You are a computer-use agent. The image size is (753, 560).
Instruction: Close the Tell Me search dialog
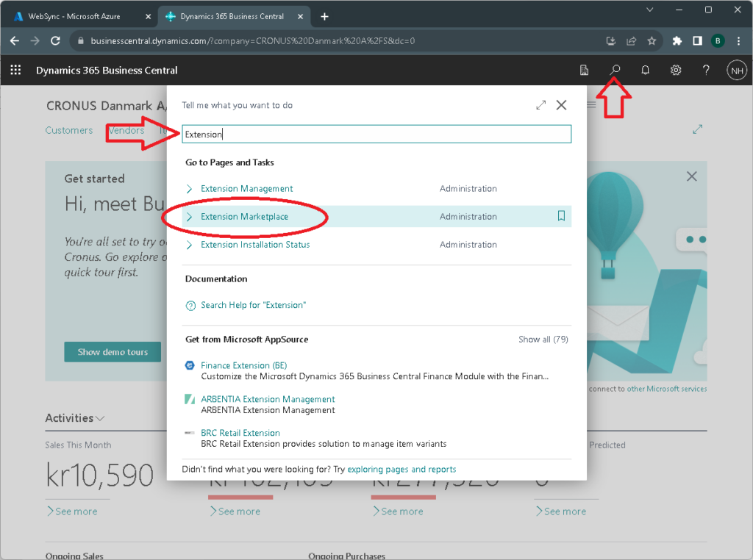pos(561,105)
